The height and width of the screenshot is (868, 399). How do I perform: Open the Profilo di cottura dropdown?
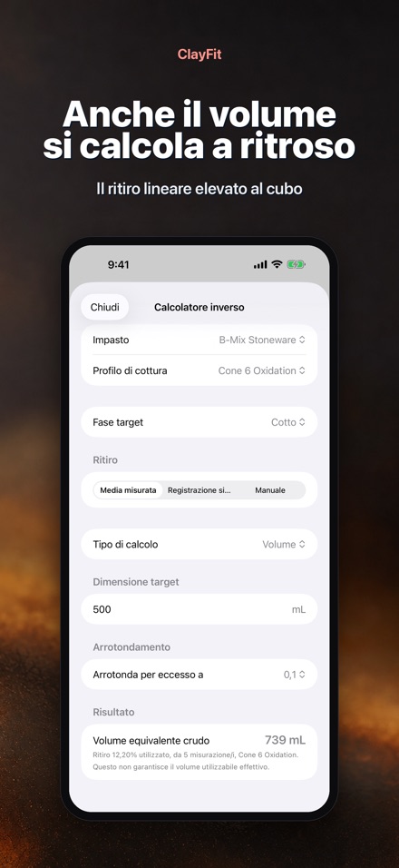tap(199, 370)
